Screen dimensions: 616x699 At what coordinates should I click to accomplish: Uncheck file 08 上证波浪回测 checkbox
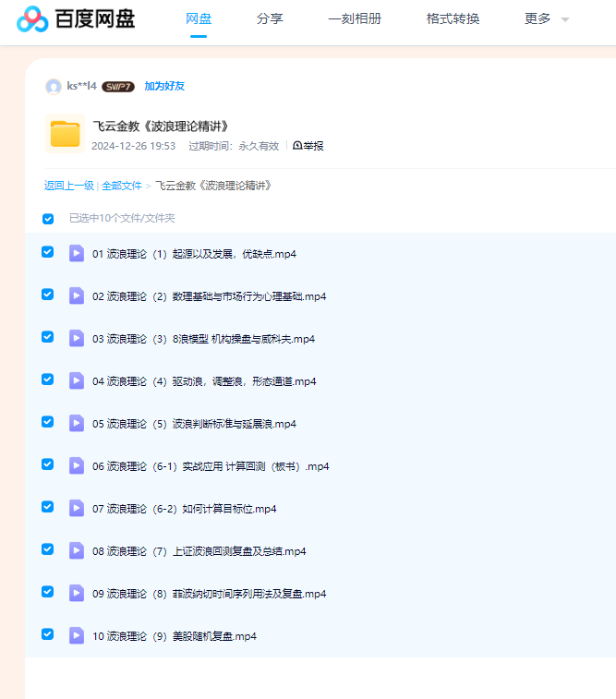pos(48,548)
